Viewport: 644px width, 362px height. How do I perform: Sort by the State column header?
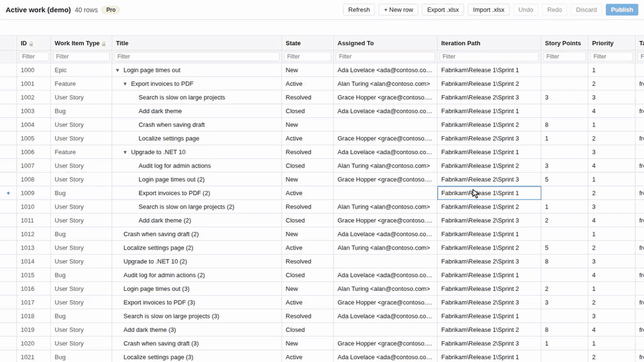coord(293,43)
